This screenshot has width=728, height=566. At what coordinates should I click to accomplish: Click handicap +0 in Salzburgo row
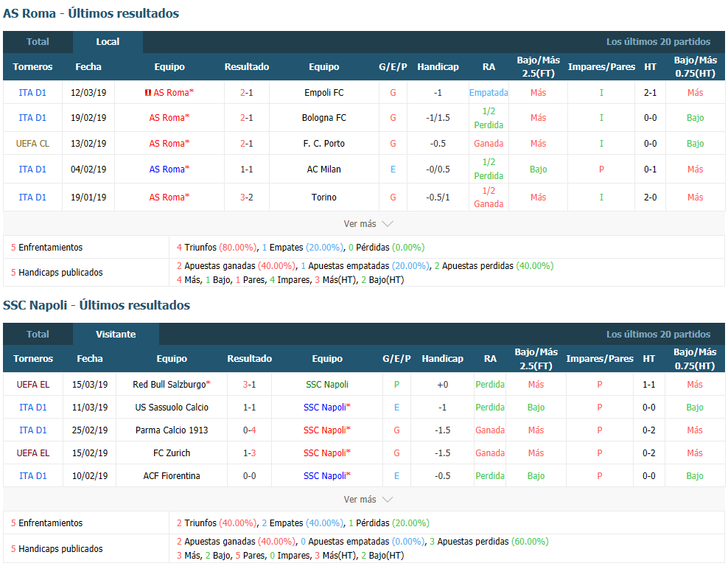point(442,385)
